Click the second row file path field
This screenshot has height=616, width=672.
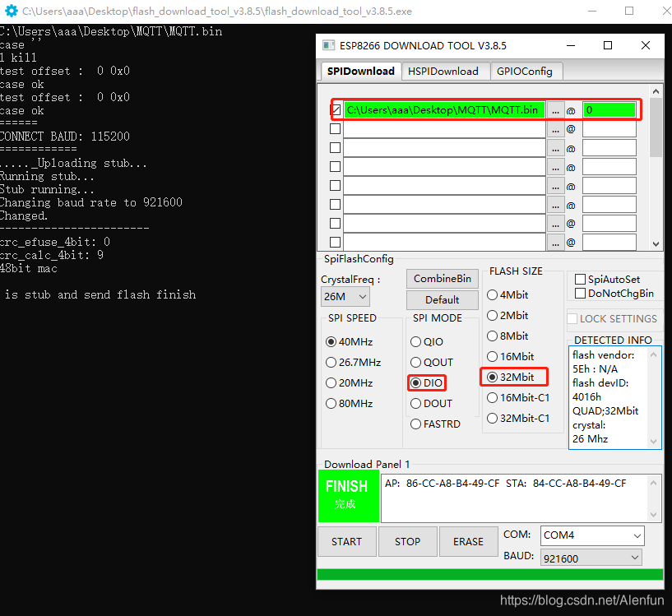[x=444, y=129]
